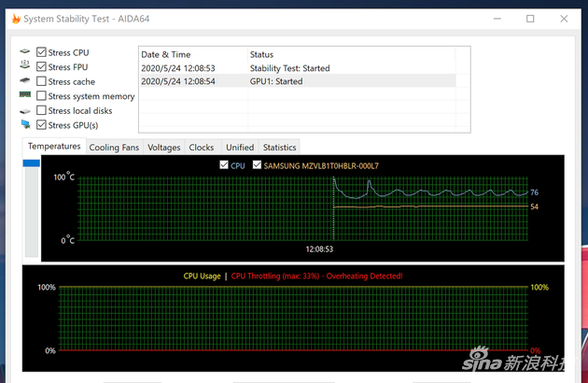This screenshot has width=588, height=383.
Task: Click the AIDA64 flame icon in title bar
Action: 16,19
